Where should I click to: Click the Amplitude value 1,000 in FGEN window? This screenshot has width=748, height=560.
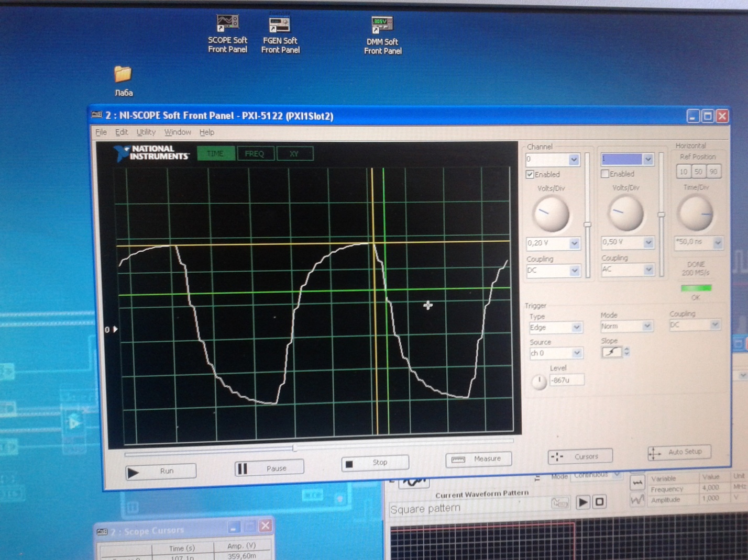[x=710, y=498]
